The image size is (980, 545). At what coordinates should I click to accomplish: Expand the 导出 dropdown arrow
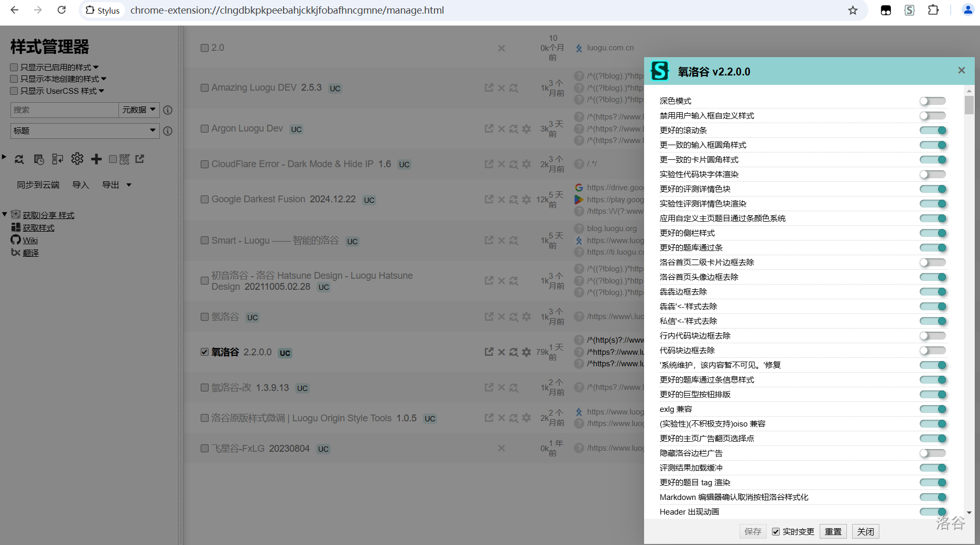[129, 185]
